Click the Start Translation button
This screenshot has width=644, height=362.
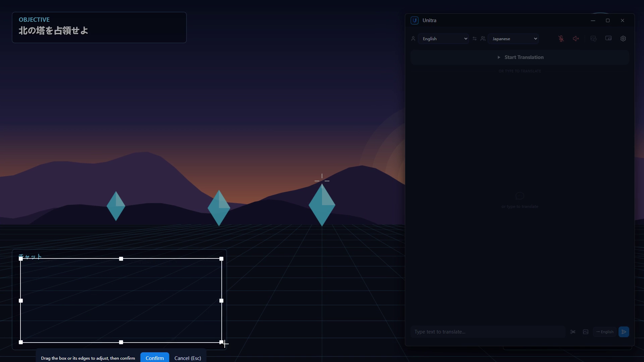(520, 57)
